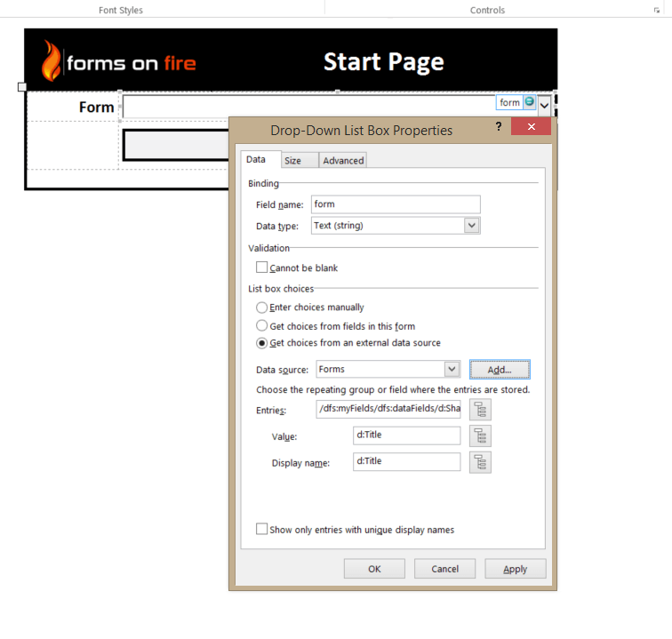Screen dimensions: 672x639
Task: Select Get choices from fields in this form
Action: [261, 325]
